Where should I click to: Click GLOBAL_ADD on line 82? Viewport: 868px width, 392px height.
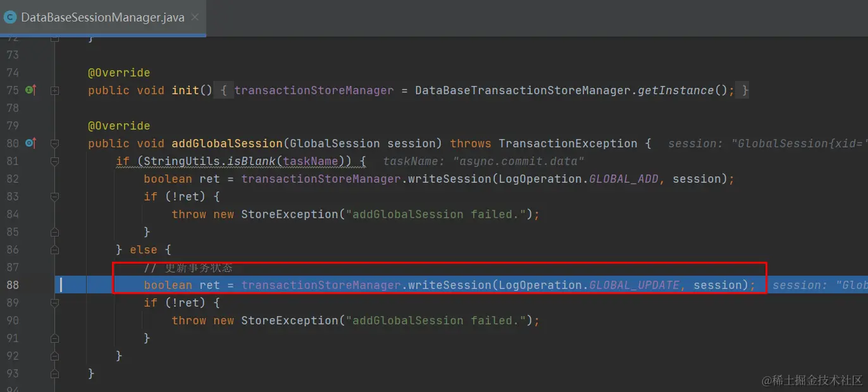[x=624, y=179]
